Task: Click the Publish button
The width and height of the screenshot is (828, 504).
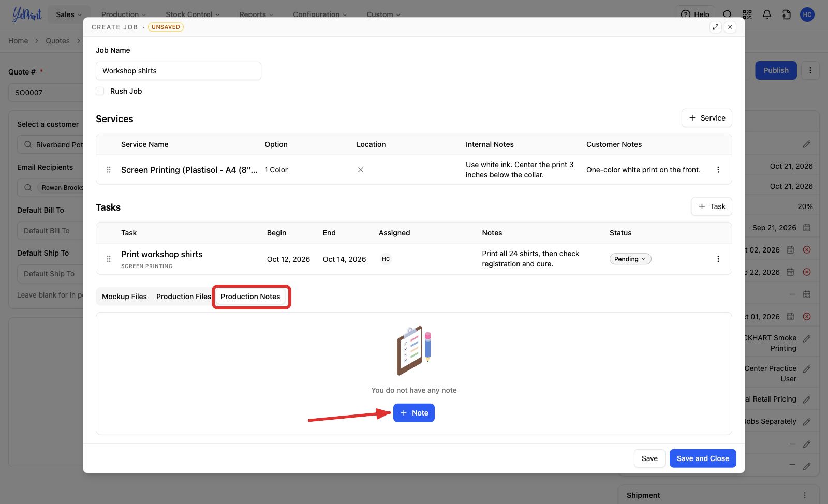Action: tap(776, 70)
